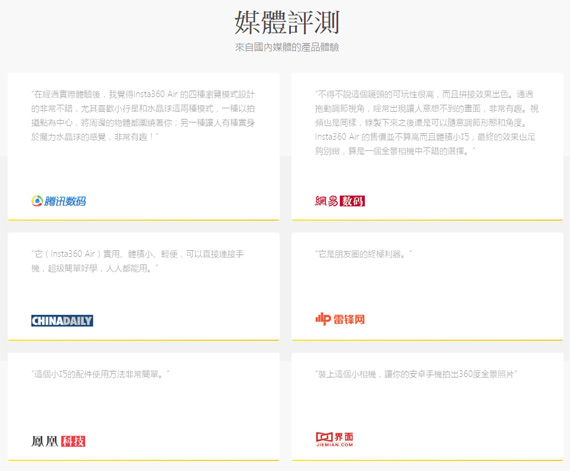Open the China Daily logo
Screen dimensions: 570x471
pyautogui.click(x=62, y=321)
